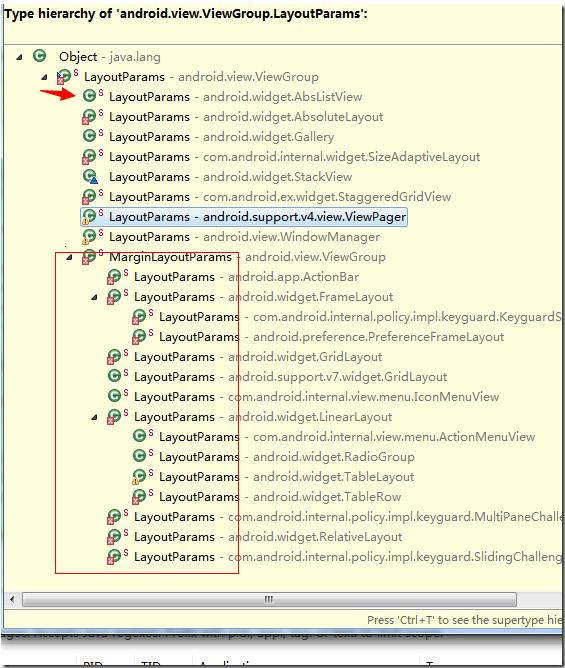
Task: Collapse LayoutParams android.widget.LinearLayout node
Action: coord(95,417)
